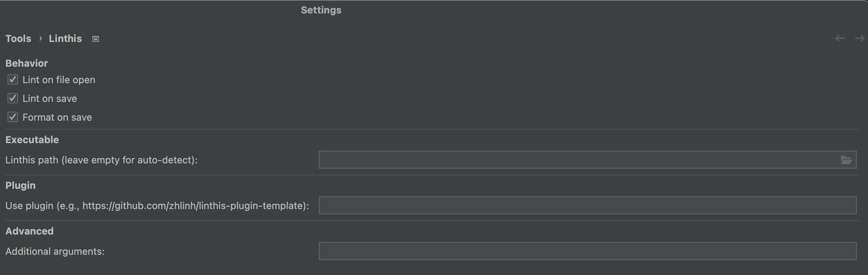Click the Executable section heading
Viewport: 868px width, 275px height.
(32, 139)
